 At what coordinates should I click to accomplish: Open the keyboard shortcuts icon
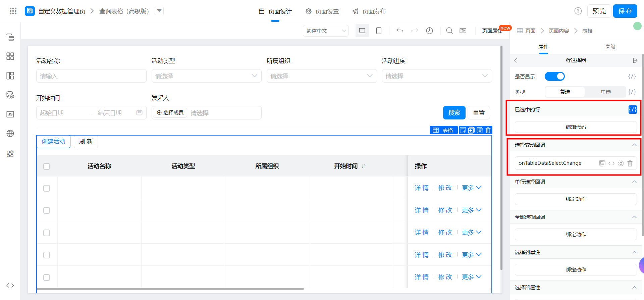tap(463, 31)
